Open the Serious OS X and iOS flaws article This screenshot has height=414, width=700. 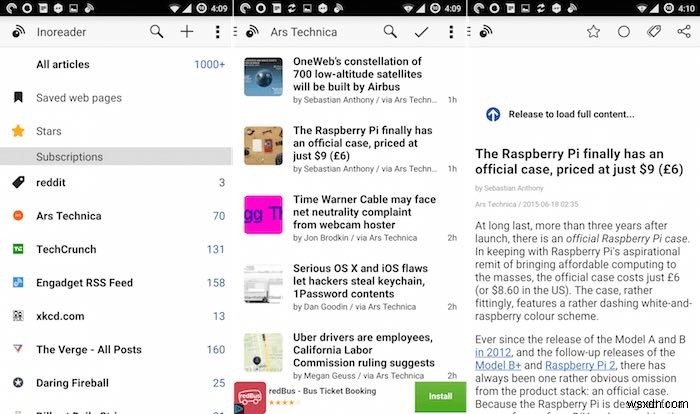(350, 287)
